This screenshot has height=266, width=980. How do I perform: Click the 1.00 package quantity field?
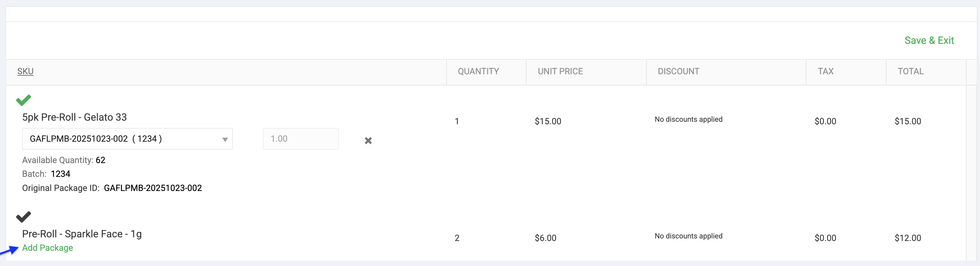click(301, 139)
